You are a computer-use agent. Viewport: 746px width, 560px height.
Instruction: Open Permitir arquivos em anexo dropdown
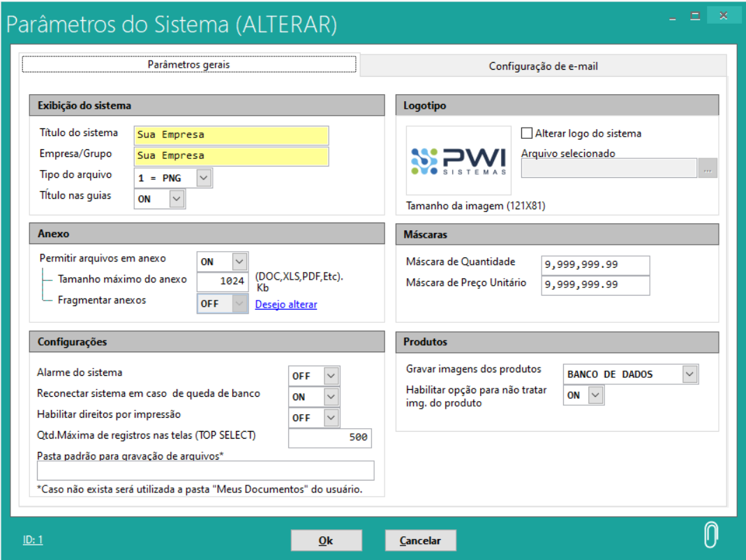pyautogui.click(x=239, y=262)
